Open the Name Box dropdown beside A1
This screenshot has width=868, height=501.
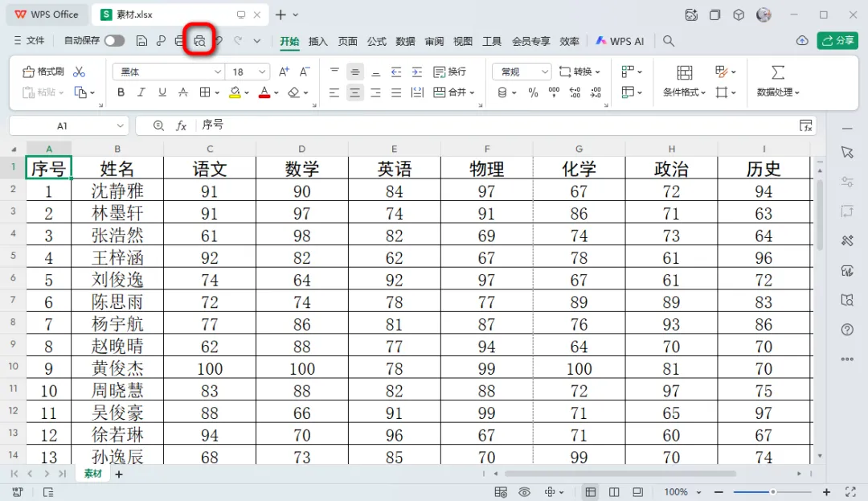point(120,125)
